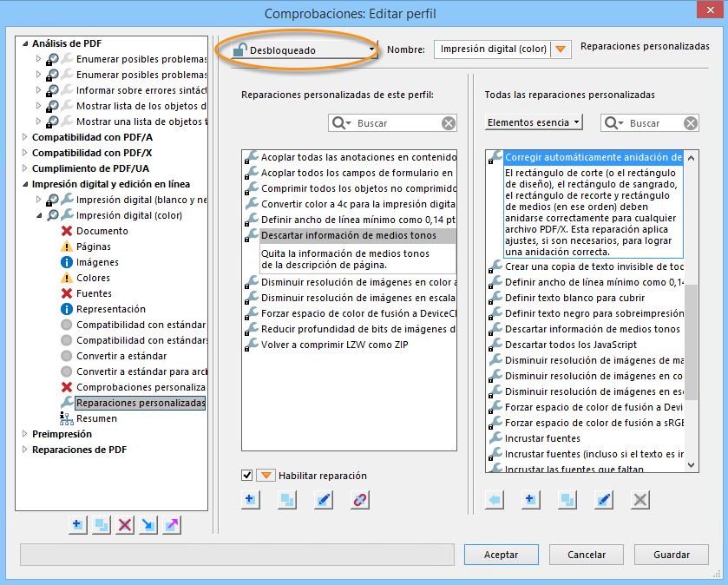The width and height of the screenshot is (728, 585).
Task: Select Acoplar todas las anotaciones en contenido
Action: pyautogui.click(x=358, y=157)
